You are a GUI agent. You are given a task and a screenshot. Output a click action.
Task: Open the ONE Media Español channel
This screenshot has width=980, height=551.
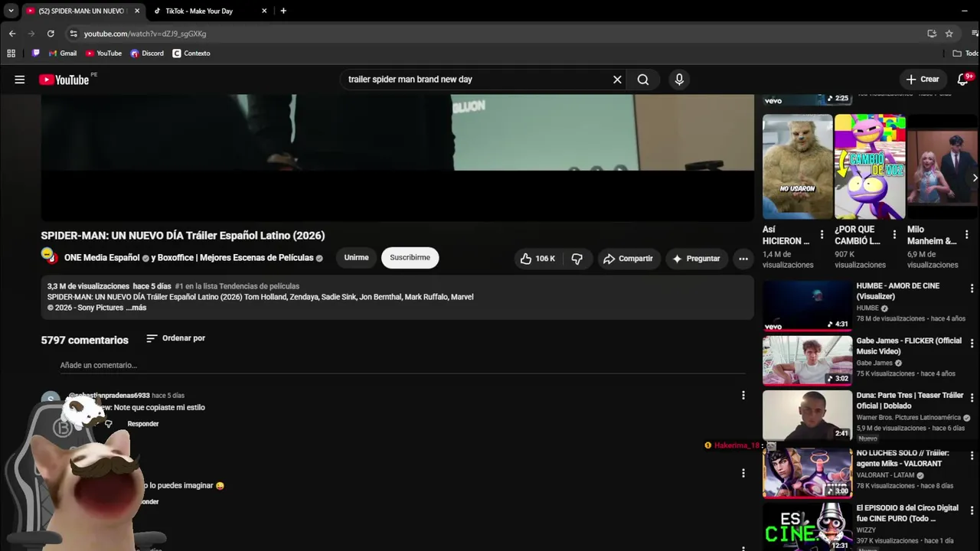click(x=102, y=258)
